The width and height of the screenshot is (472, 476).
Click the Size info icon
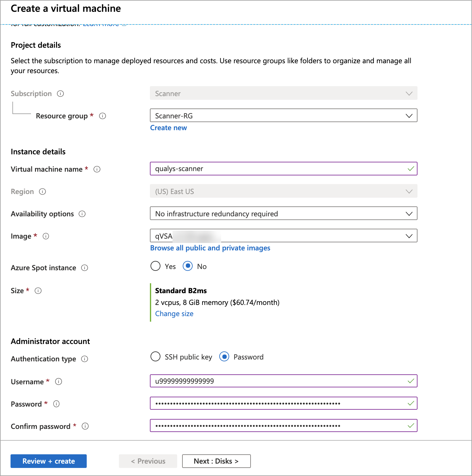tap(38, 291)
